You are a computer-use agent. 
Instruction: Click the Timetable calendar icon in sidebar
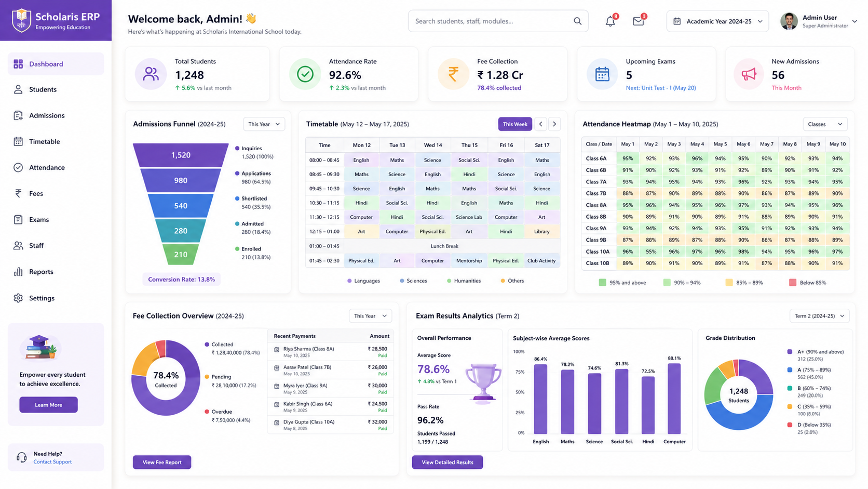click(x=18, y=141)
